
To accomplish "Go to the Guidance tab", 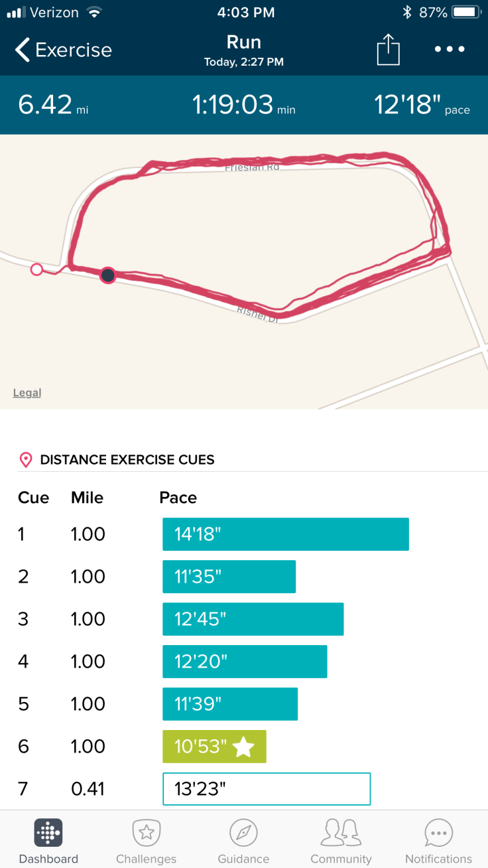I will (243, 841).
